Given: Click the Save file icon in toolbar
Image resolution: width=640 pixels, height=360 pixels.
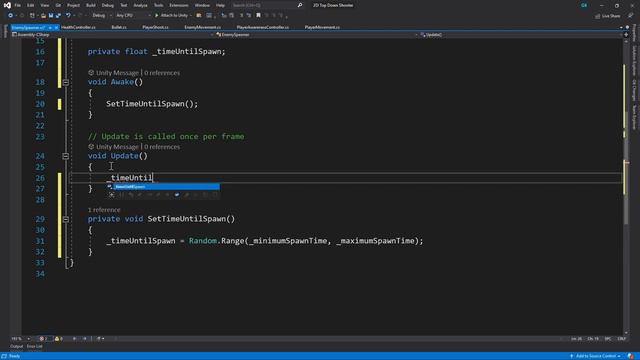Looking at the screenshot, I should (x=51, y=16).
